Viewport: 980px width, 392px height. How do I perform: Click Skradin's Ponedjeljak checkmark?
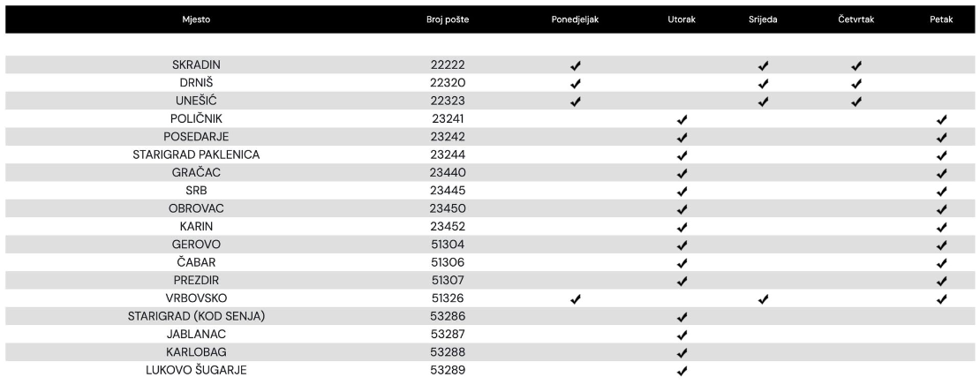(575, 65)
